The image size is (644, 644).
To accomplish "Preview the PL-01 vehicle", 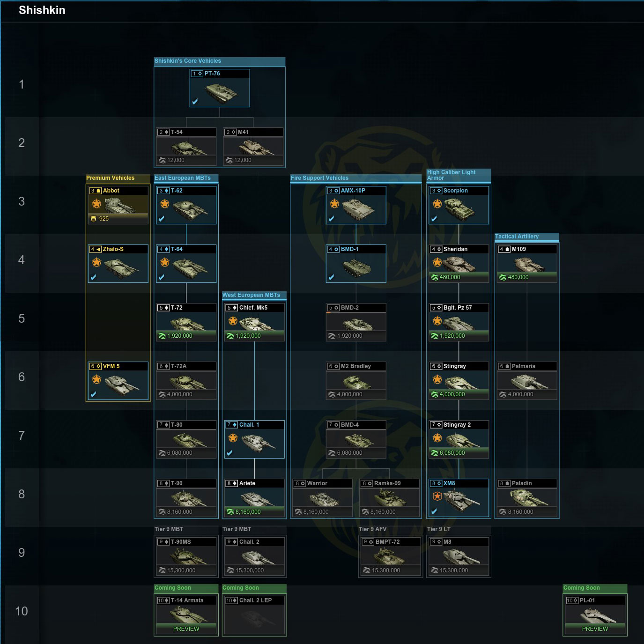I will point(595,629).
